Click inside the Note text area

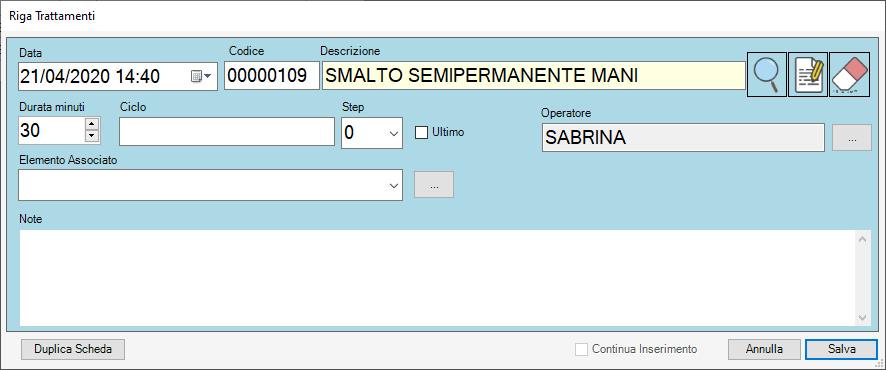click(438, 278)
